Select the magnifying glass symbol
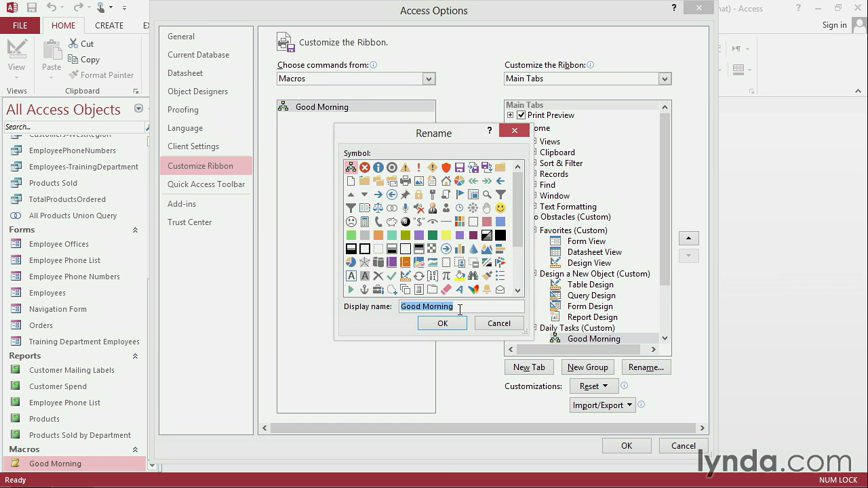This screenshot has width=868, height=488. coord(487,195)
